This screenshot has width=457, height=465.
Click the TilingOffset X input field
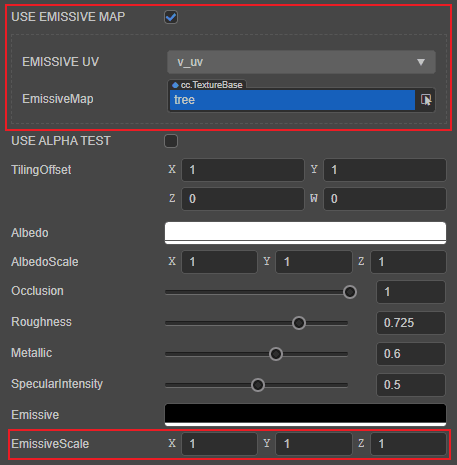point(243,170)
